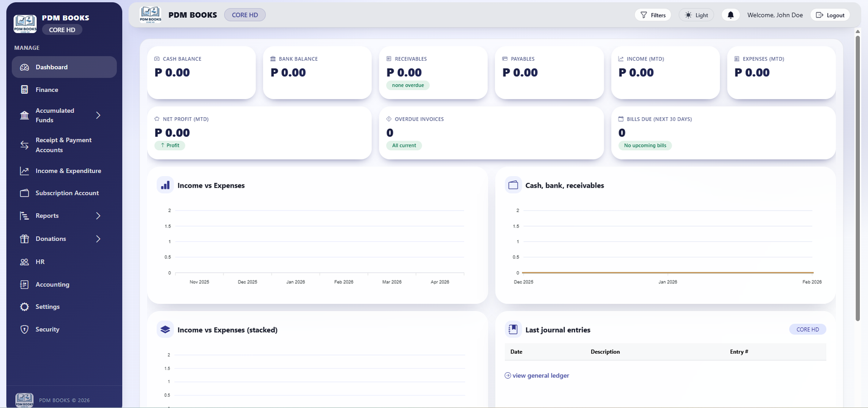Click the footer PDM BOOKS © 2026 text
The height and width of the screenshot is (408, 868).
coord(65,400)
